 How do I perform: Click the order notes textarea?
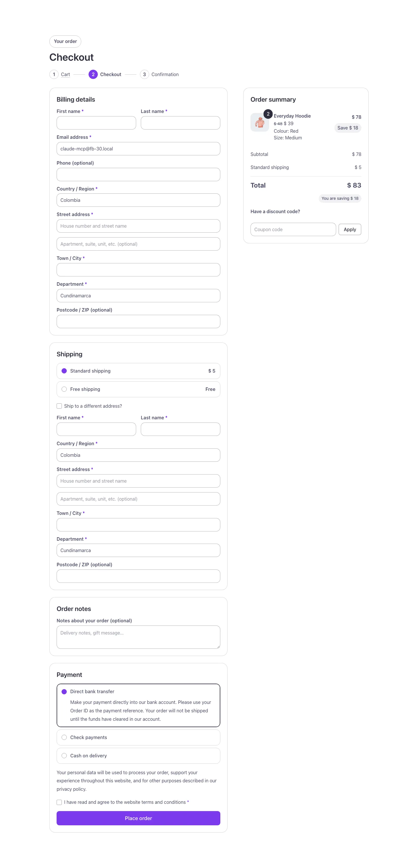138,637
